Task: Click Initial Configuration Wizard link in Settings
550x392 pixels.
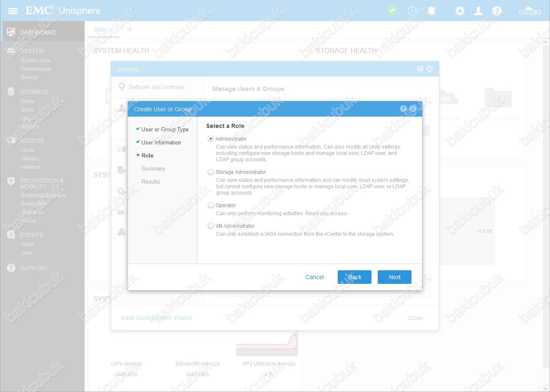Action: click(156, 318)
